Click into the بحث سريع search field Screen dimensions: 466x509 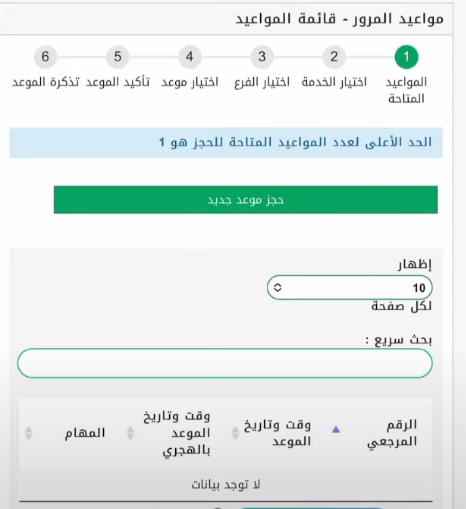[x=225, y=363]
